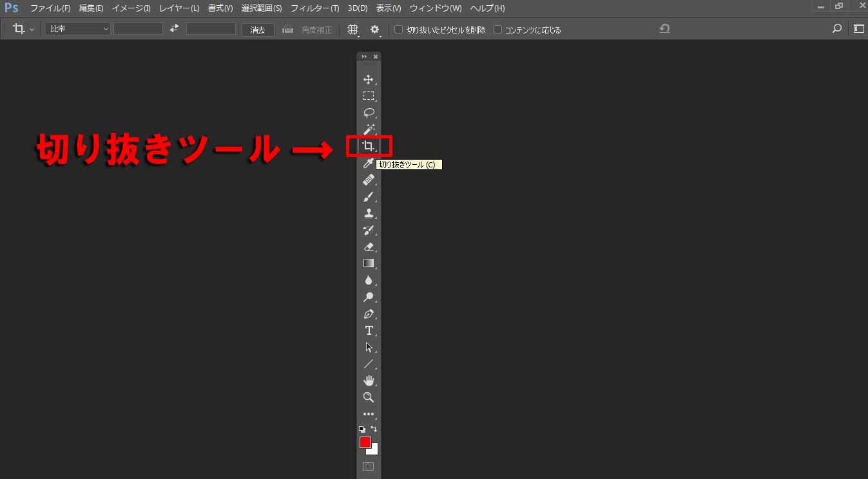Click the swap width and height arrows
The height and width of the screenshot is (479, 868).
174,29
